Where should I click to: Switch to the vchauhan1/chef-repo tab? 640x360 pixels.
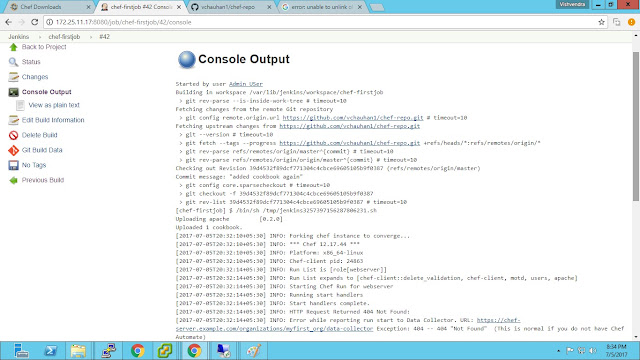click(x=230, y=7)
